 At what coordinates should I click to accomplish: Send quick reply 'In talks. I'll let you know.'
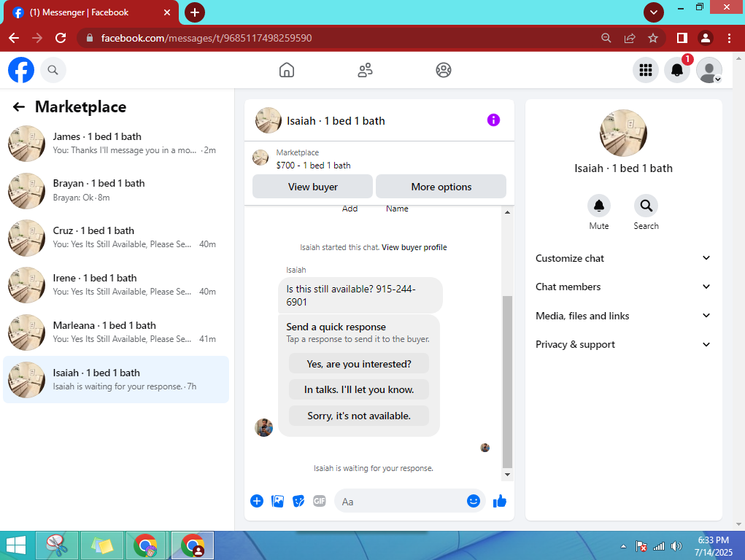pyautogui.click(x=359, y=389)
